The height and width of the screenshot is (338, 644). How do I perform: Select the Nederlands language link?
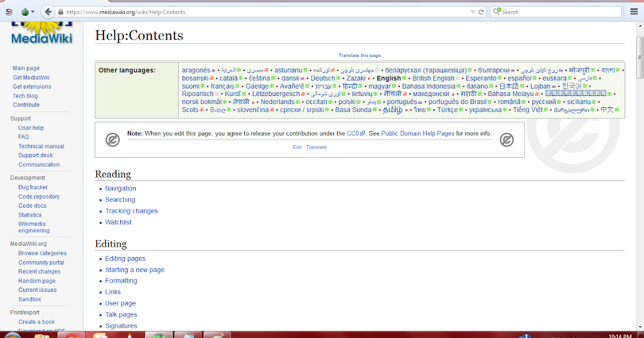coord(277,101)
